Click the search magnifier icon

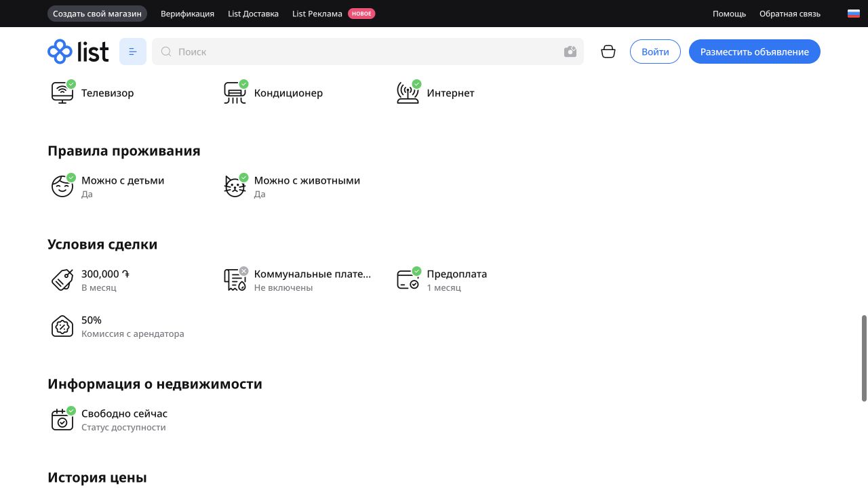[166, 52]
